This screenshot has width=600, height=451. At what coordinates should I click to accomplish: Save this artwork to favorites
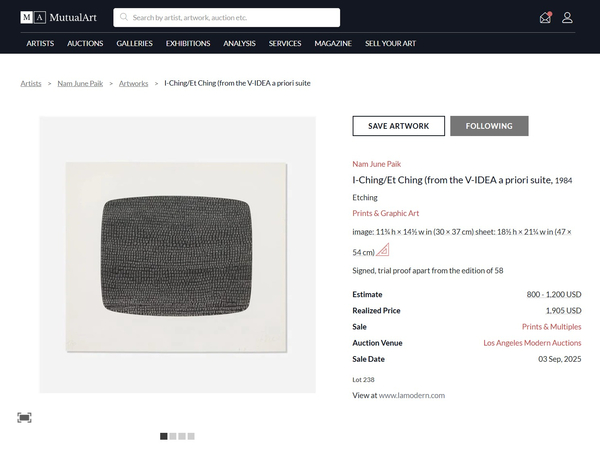[398, 126]
